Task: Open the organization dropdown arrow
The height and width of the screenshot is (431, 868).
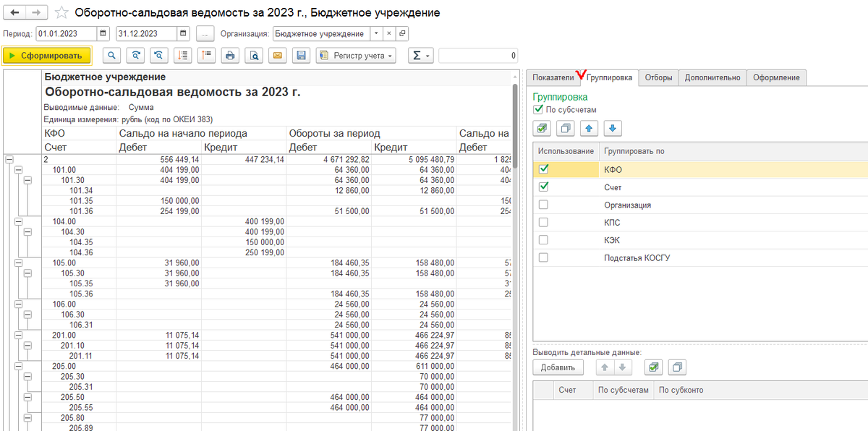Action: [376, 34]
